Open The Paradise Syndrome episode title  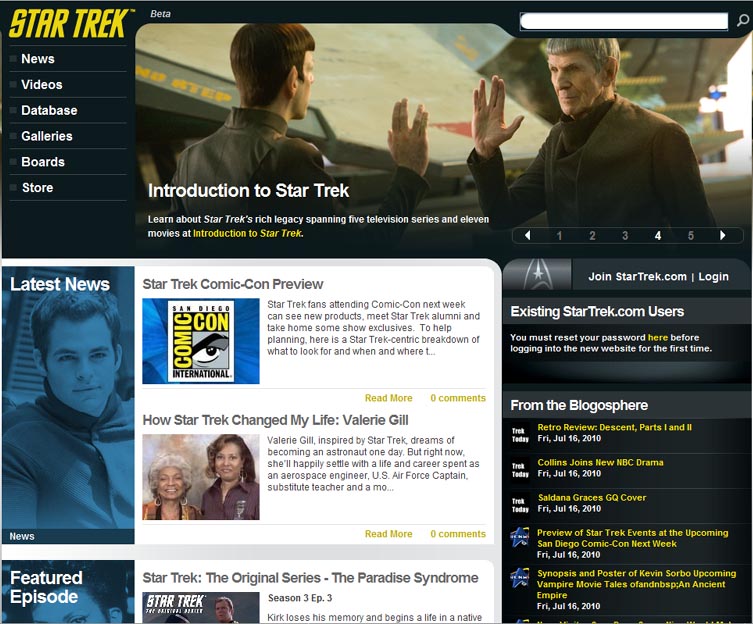click(x=310, y=578)
